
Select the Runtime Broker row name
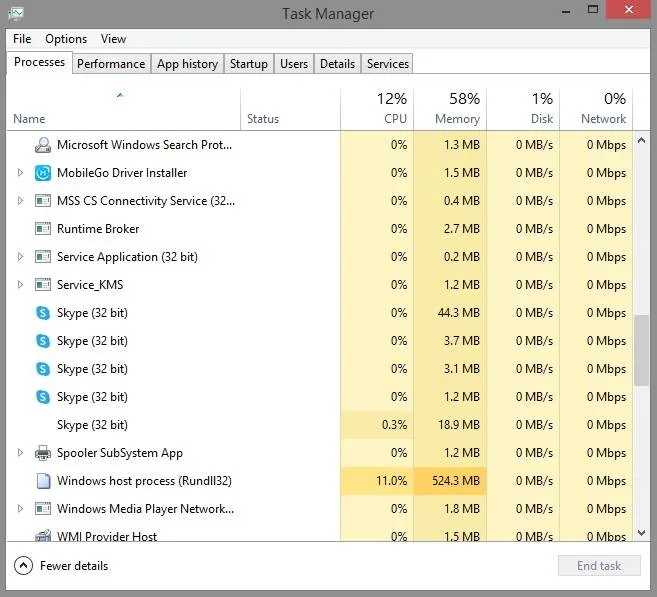pyautogui.click(x=98, y=229)
